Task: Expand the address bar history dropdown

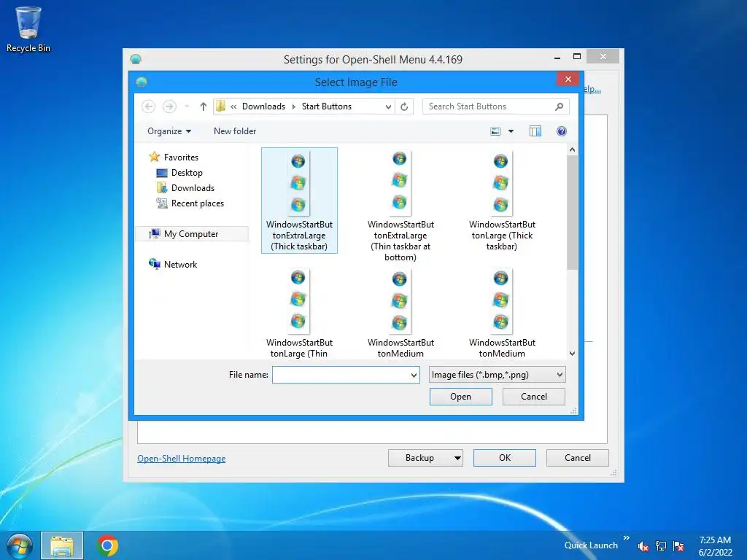Action: click(388, 106)
